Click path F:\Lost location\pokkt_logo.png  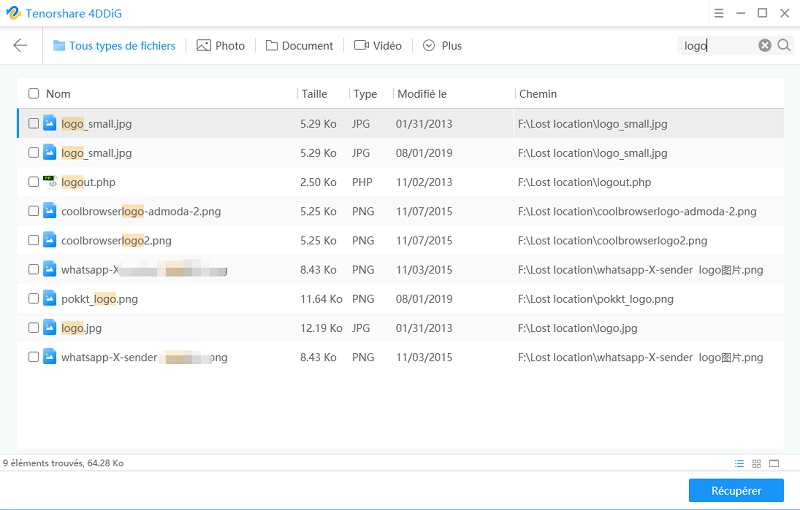(x=596, y=299)
